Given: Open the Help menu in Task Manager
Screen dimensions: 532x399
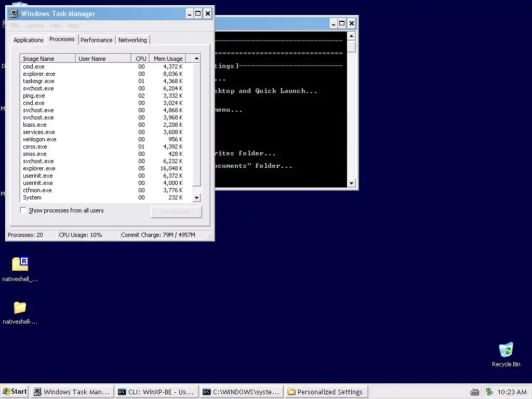Looking at the screenshot, I should (x=73, y=25).
